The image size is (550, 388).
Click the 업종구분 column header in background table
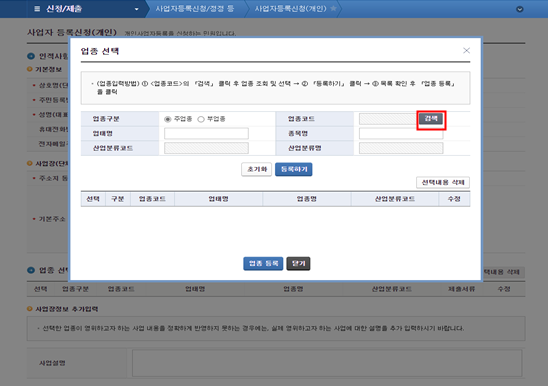[x=76, y=290]
